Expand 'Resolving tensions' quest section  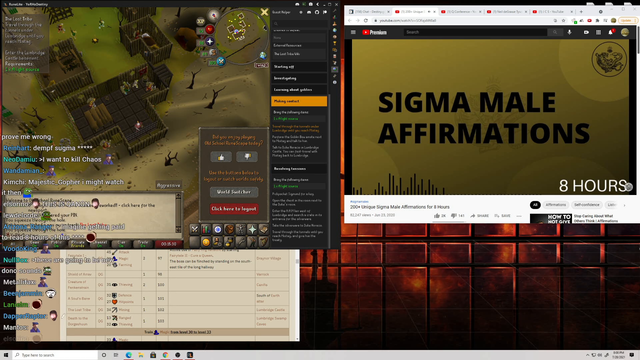click(x=299, y=169)
